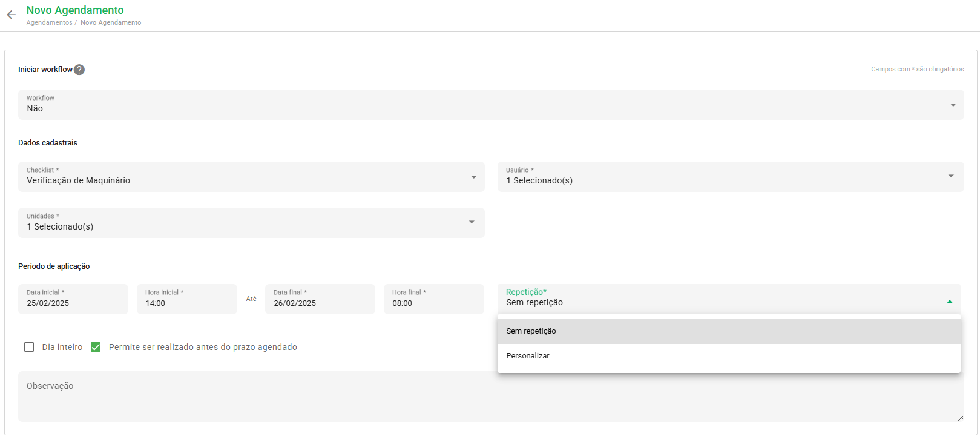Collapse the Repetição dropdown arrow
The image size is (980, 436).
949,302
